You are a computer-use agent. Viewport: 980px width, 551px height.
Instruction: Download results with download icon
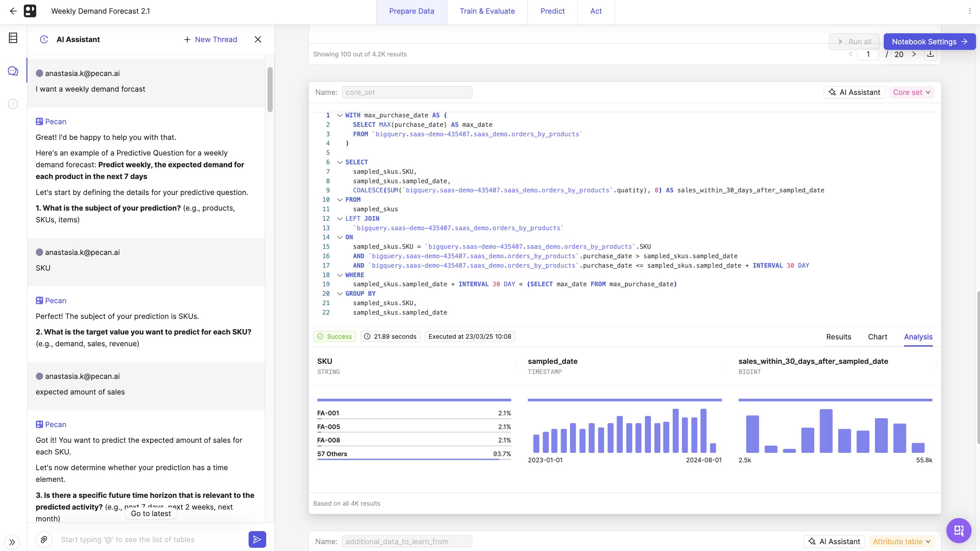pos(930,54)
